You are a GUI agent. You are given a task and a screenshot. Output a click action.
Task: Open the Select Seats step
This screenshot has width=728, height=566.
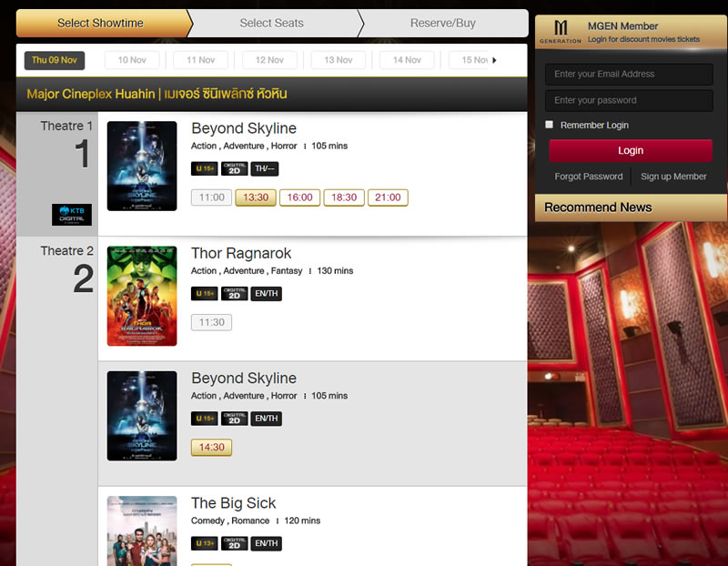[272, 24]
